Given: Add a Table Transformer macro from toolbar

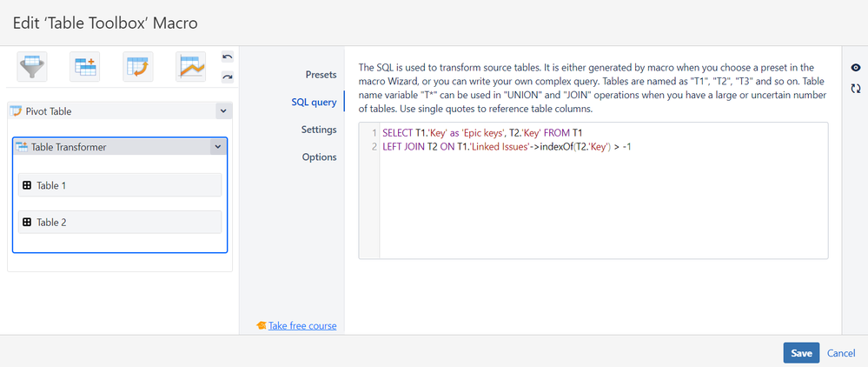Looking at the screenshot, I should tap(85, 67).
